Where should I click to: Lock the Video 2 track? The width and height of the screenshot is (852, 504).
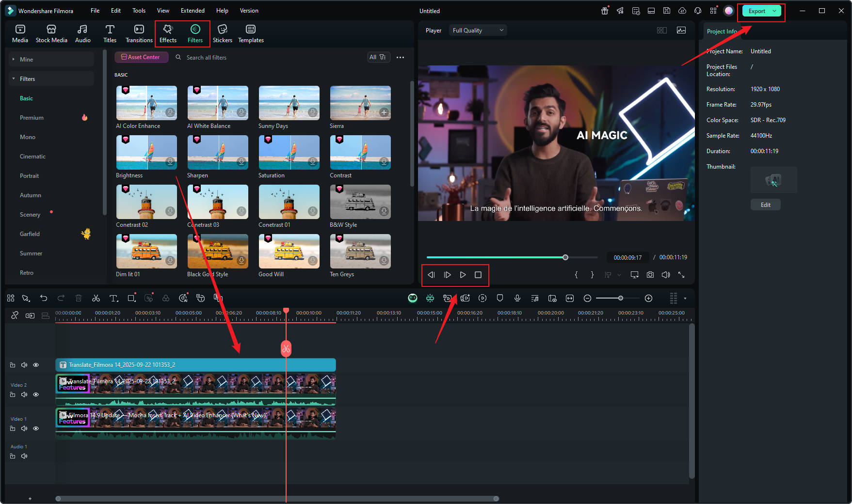click(13, 394)
